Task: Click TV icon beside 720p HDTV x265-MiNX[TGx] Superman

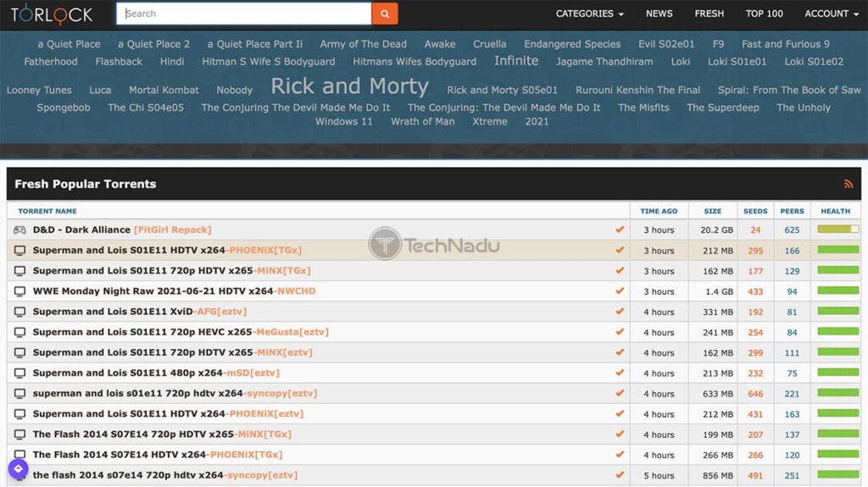Action: [20, 271]
